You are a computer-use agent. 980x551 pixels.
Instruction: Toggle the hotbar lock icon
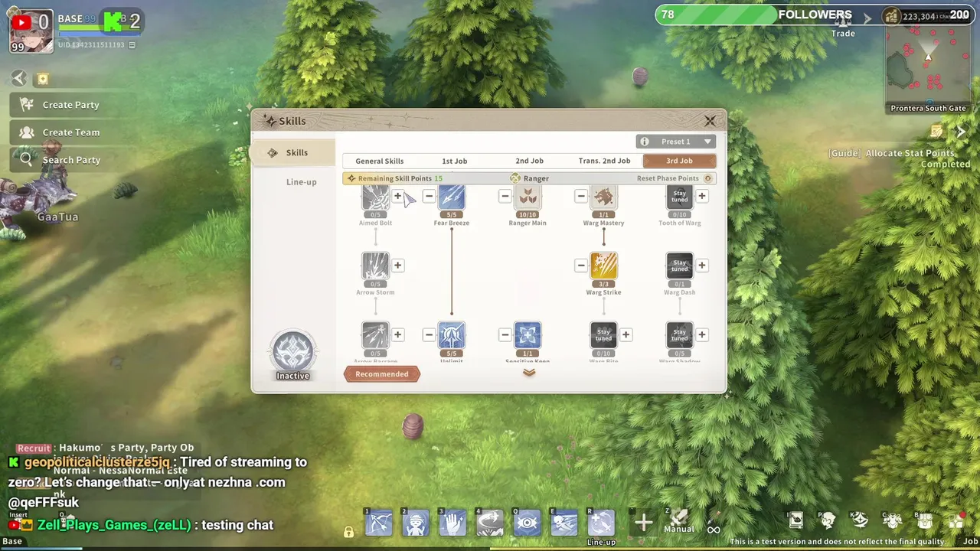[348, 532]
